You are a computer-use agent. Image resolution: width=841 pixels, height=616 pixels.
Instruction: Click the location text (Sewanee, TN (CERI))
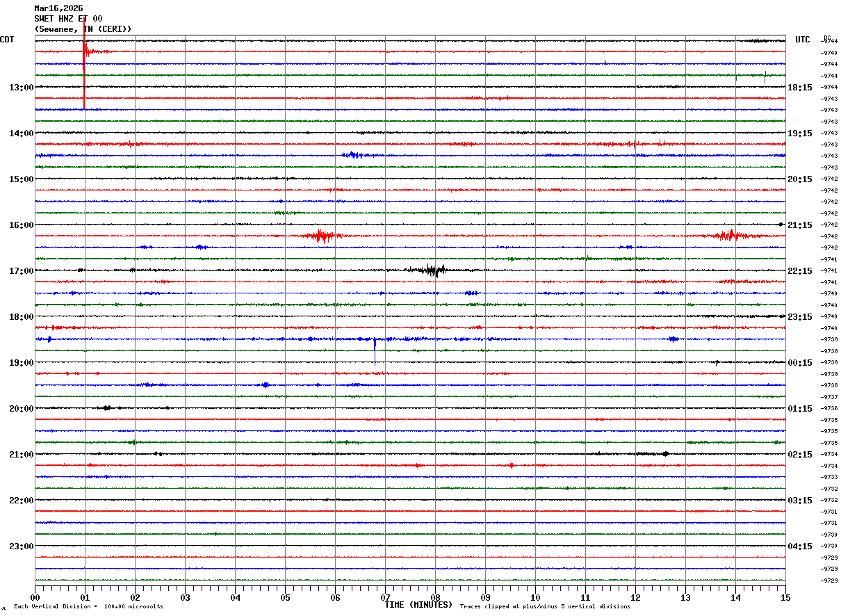coord(83,29)
